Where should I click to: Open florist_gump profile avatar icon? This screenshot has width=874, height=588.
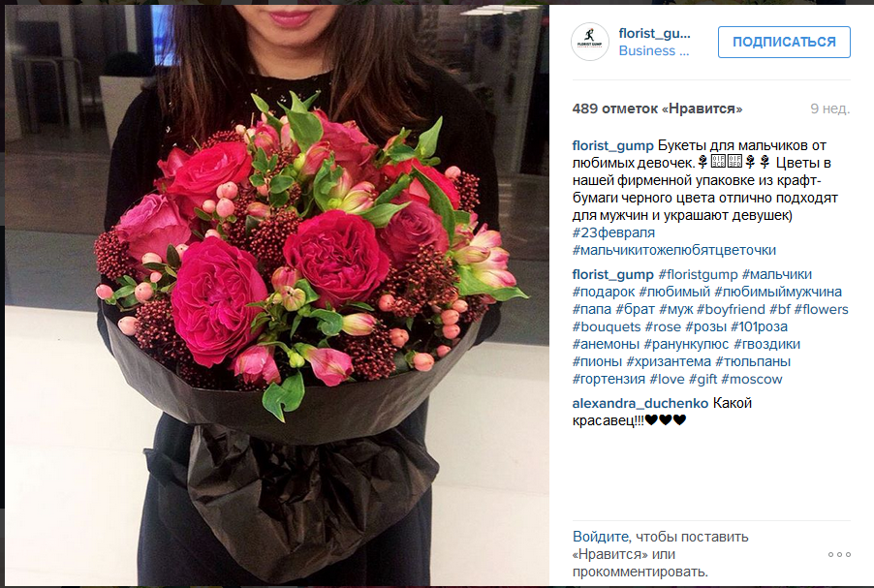pyautogui.click(x=590, y=42)
